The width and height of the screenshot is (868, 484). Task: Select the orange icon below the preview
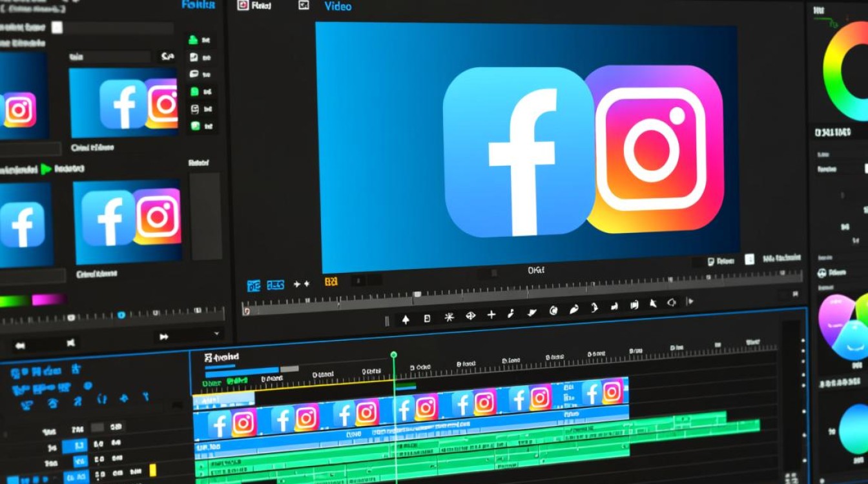331,282
